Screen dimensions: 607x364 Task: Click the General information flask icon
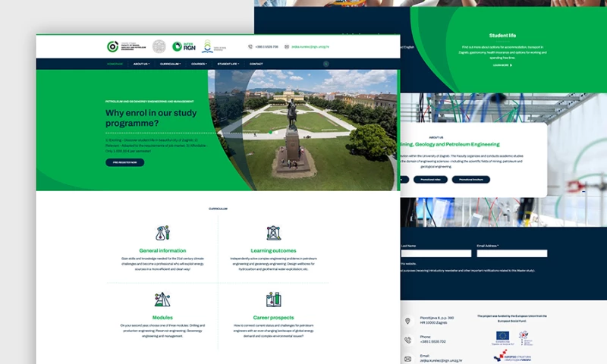[162, 233]
